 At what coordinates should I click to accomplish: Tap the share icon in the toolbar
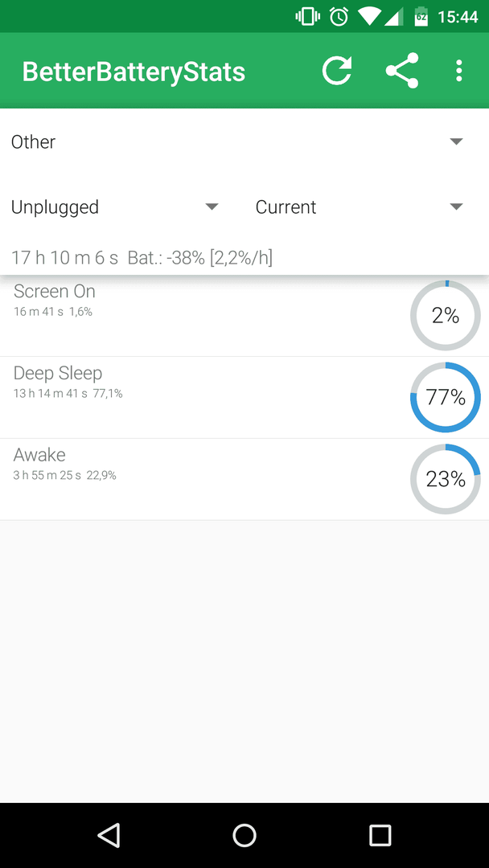(x=402, y=71)
